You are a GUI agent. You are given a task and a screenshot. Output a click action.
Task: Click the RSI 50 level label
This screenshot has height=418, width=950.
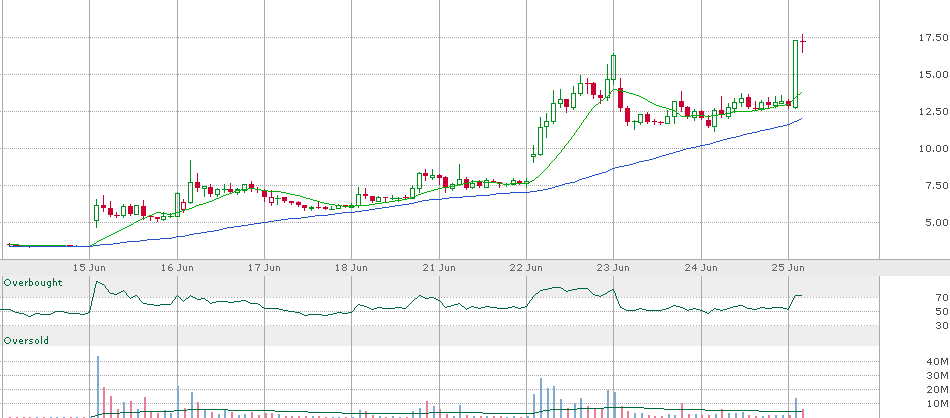[x=942, y=311]
